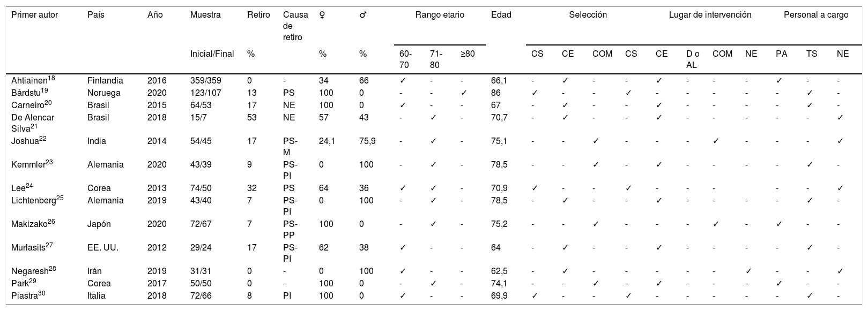Screen dimensions: 868x311
Task: Open the Lichtenberg reference 25 link
Action: click(x=60, y=199)
